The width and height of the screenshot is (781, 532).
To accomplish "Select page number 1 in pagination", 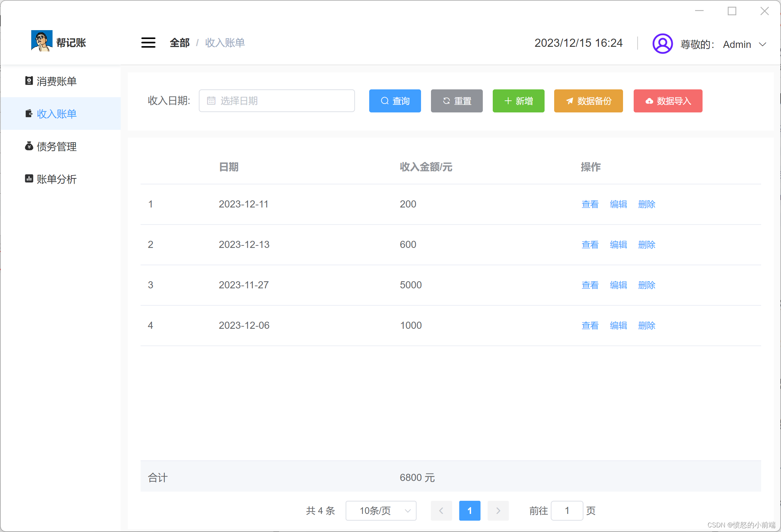I will coord(470,511).
